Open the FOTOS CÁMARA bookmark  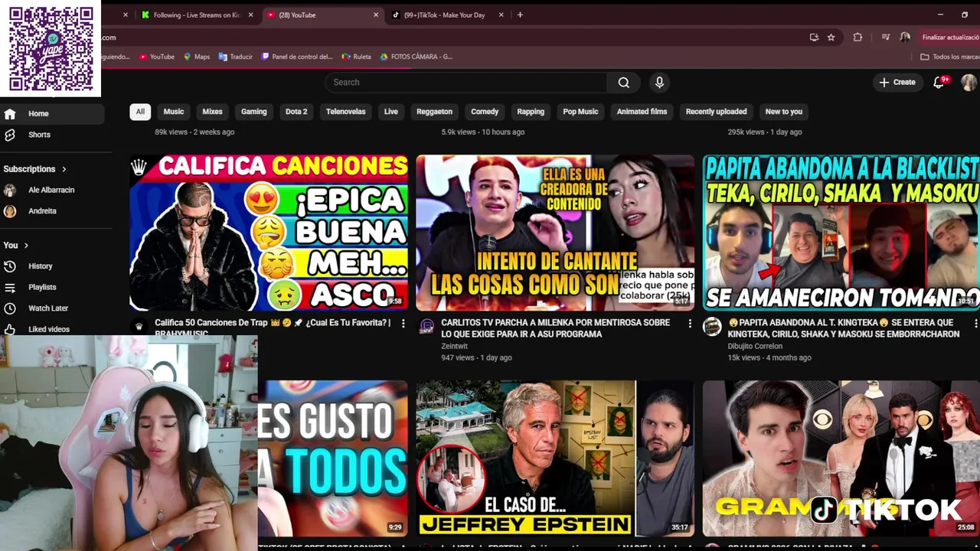pos(416,57)
